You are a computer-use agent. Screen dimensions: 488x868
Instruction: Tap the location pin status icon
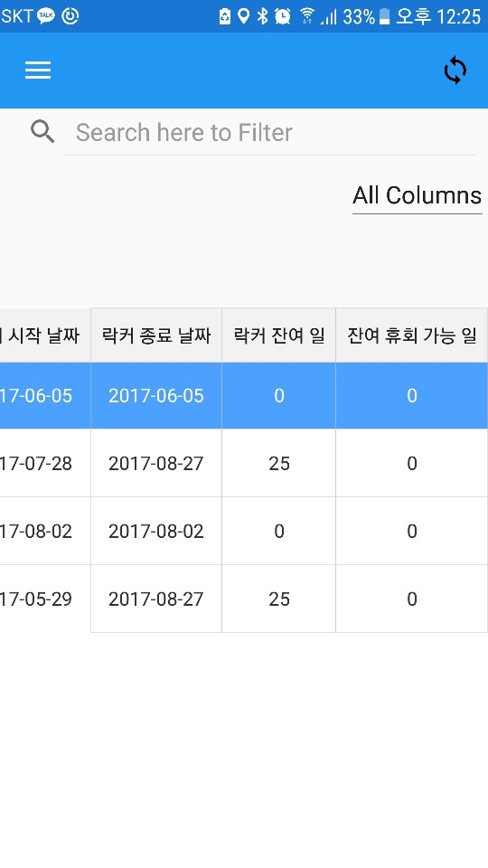[x=243, y=16]
